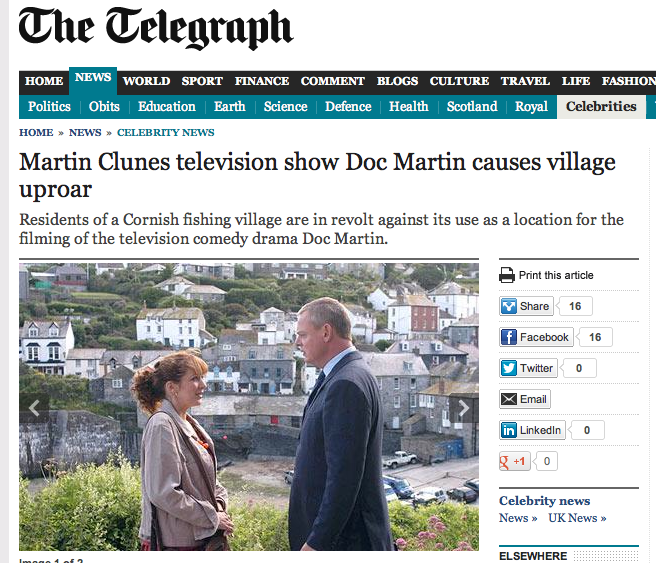Image resolution: width=656 pixels, height=563 pixels.
Task: Click the UK News » link
Action: [577, 518]
